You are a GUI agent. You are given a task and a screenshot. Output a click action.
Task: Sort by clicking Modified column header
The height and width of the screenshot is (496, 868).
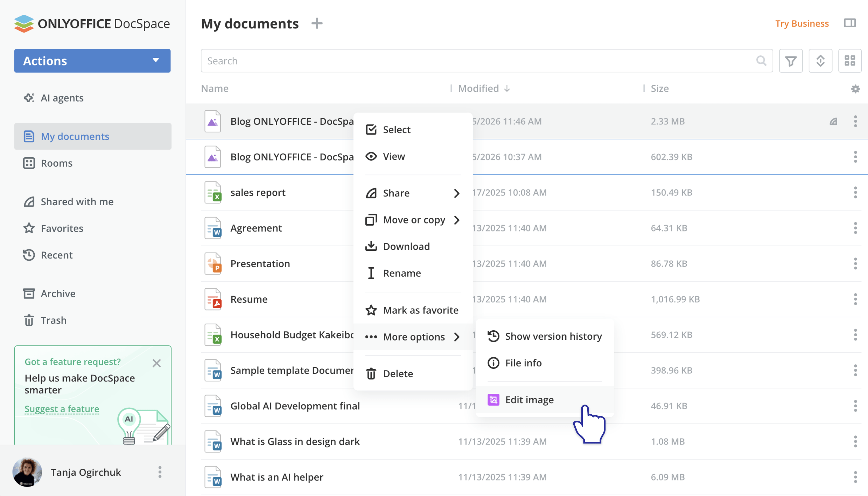coord(478,89)
